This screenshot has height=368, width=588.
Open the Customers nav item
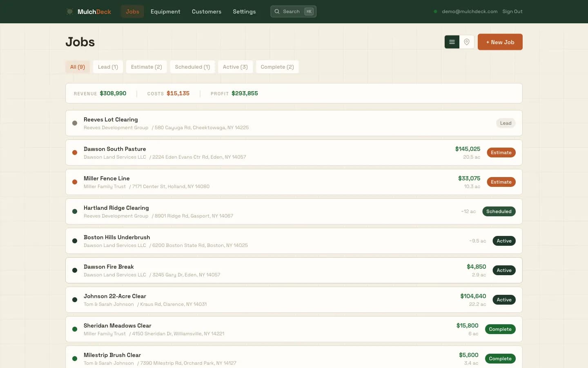click(207, 11)
